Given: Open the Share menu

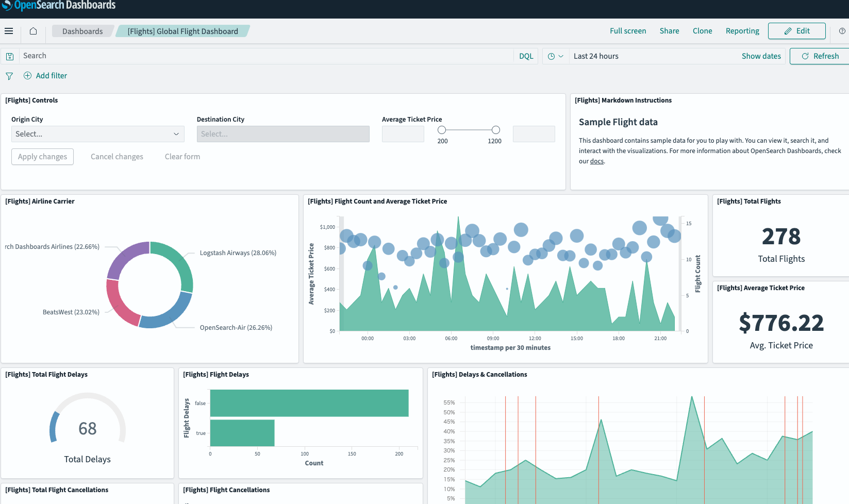Looking at the screenshot, I should coord(669,31).
